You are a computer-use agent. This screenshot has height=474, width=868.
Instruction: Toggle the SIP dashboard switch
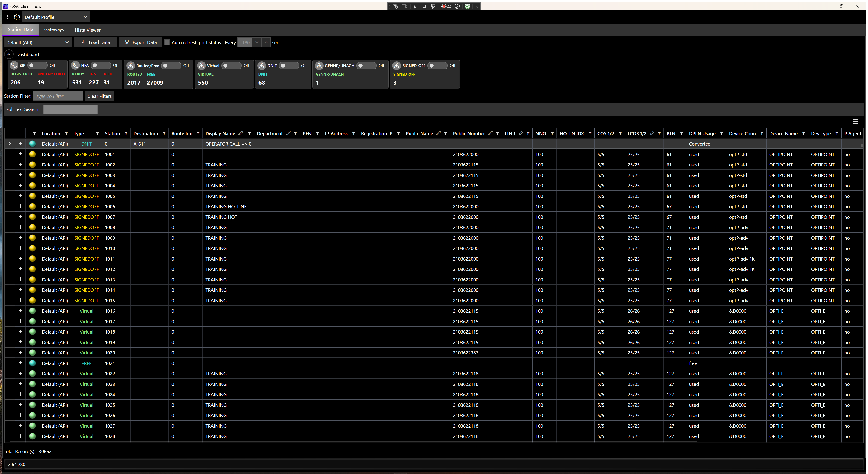(37, 65)
